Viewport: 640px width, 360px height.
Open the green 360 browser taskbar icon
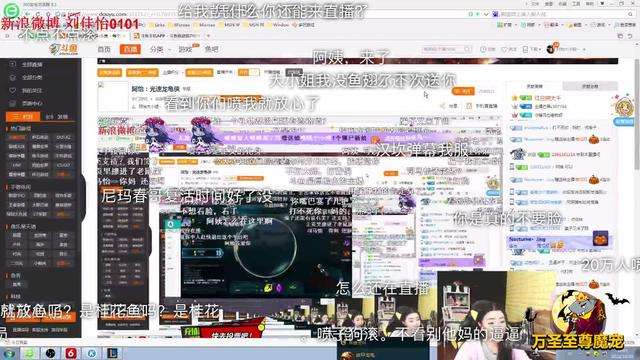coord(29,353)
